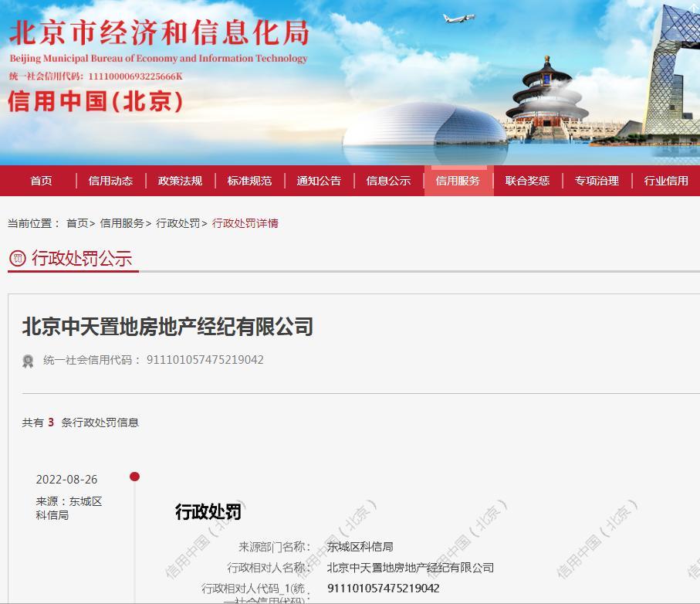700x604 pixels.
Task: Click the company name 北京中天置地房地产经纪有限公司 heading
Action: tap(167, 326)
